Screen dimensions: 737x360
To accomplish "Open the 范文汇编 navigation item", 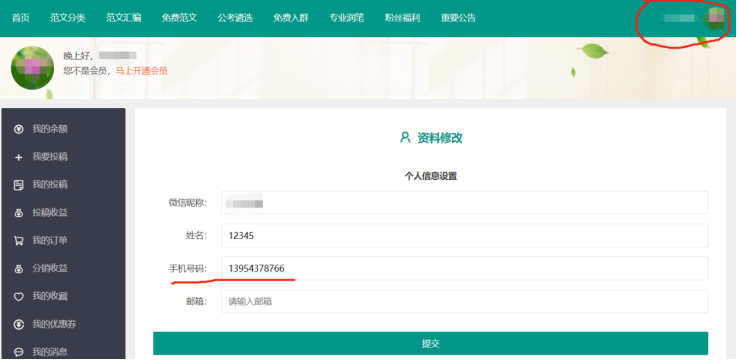I will [x=124, y=18].
